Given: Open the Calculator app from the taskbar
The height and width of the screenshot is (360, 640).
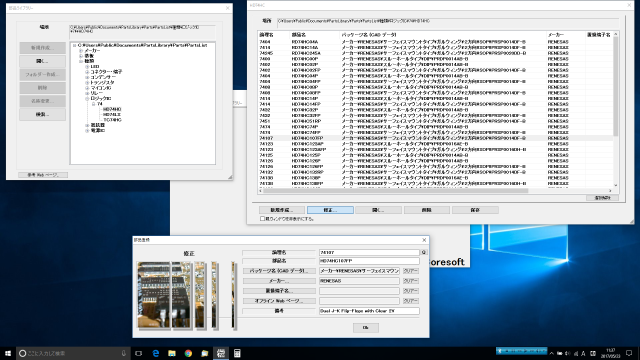Looking at the screenshot, I should [x=237, y=353].
